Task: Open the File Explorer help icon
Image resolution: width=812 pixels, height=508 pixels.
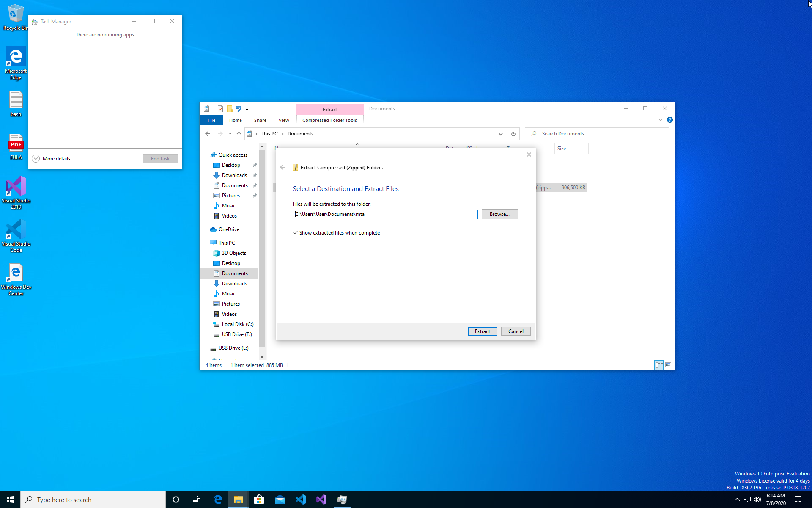Action: click(x=669, y=120)
